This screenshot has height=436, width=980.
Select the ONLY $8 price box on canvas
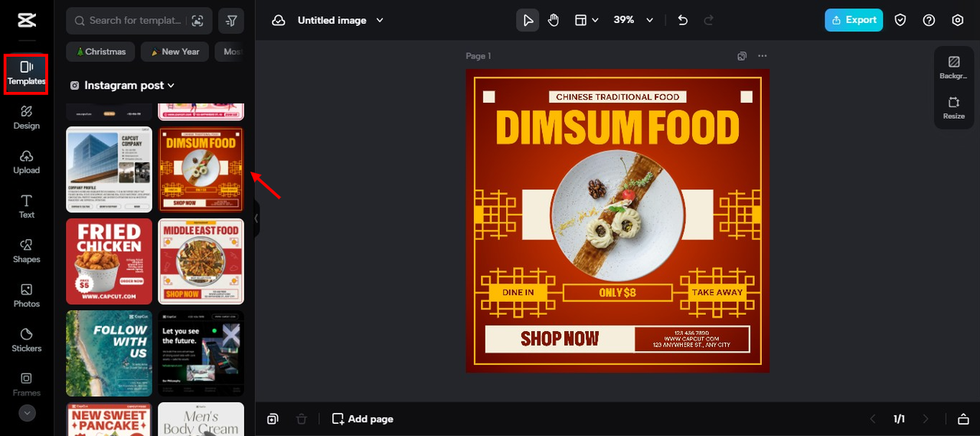point(618,293)
